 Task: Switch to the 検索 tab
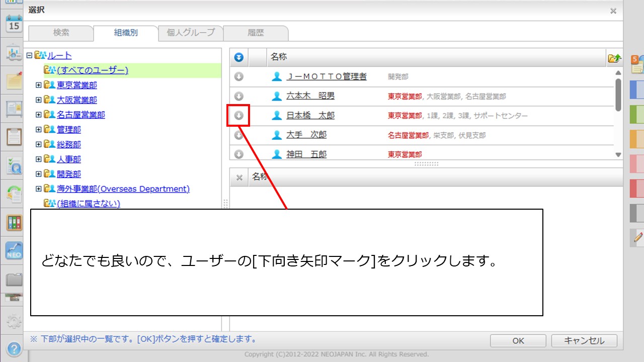pos(61,33)
